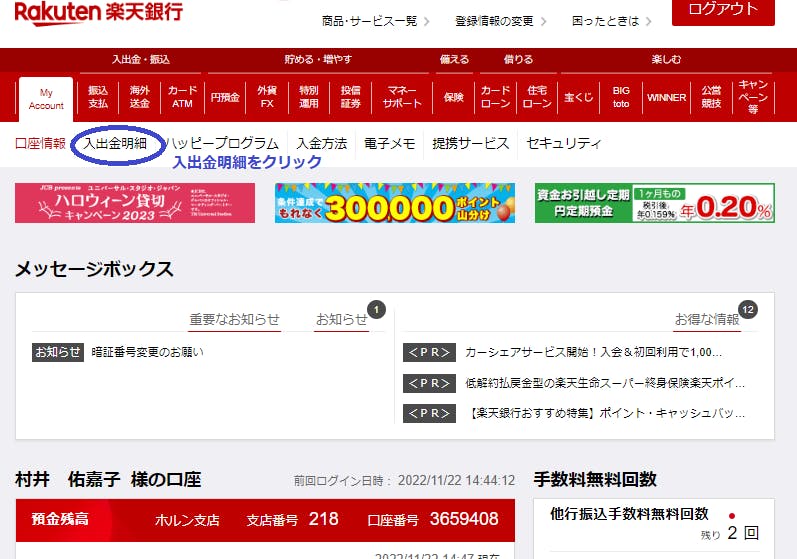Select セキュリティ sub-tab

pyautogui.click(x=564, y=143)
